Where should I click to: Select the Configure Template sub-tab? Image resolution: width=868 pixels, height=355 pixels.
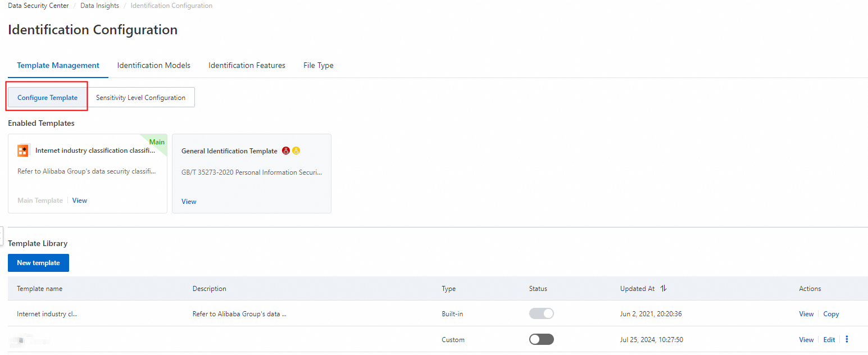pyautogui.click(x=48, y=97)
